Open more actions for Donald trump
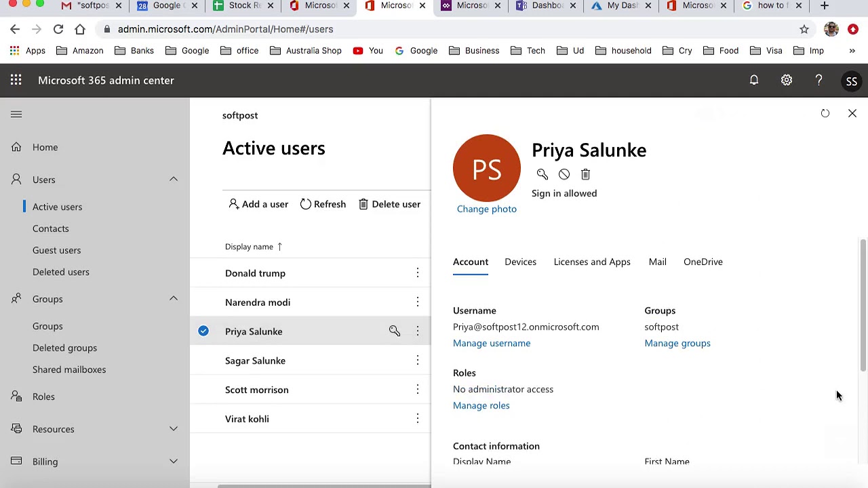 pyautogui.click(x=418, y=272)
